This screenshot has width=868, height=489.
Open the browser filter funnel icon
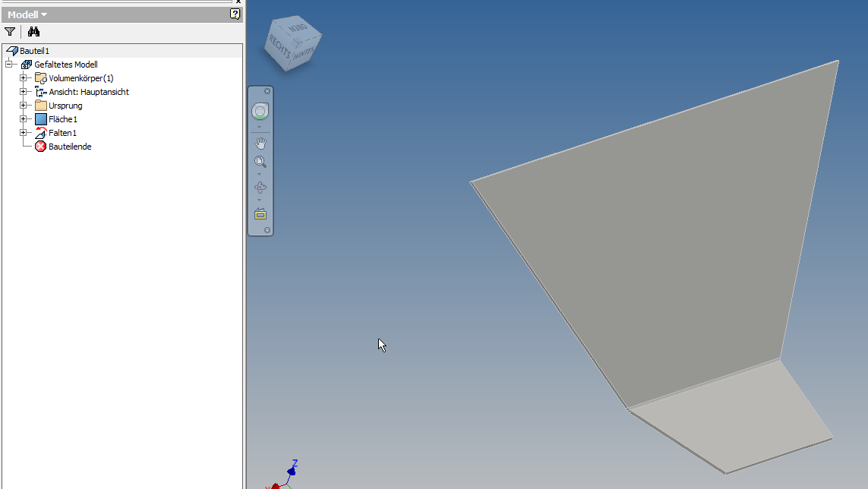[9, 31]
